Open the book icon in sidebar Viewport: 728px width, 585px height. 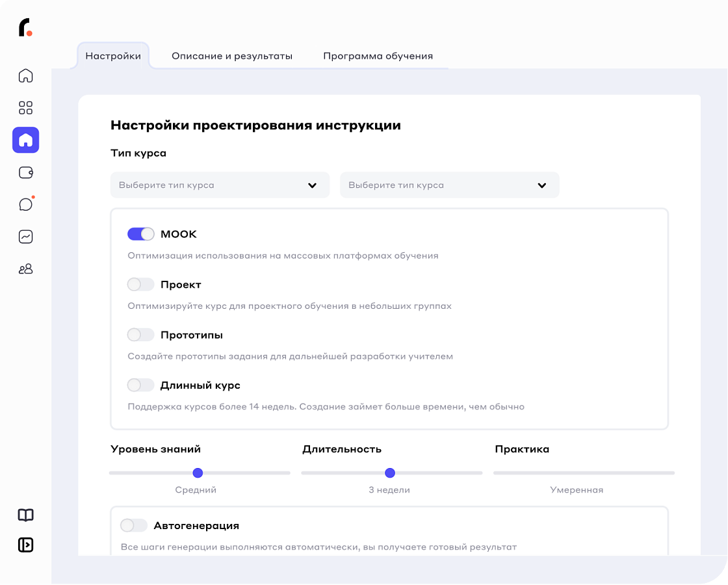coord(25,515)
